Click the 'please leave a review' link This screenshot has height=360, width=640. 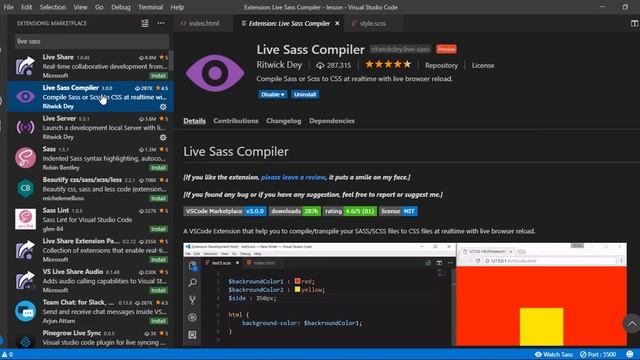[x=293, y=177]
